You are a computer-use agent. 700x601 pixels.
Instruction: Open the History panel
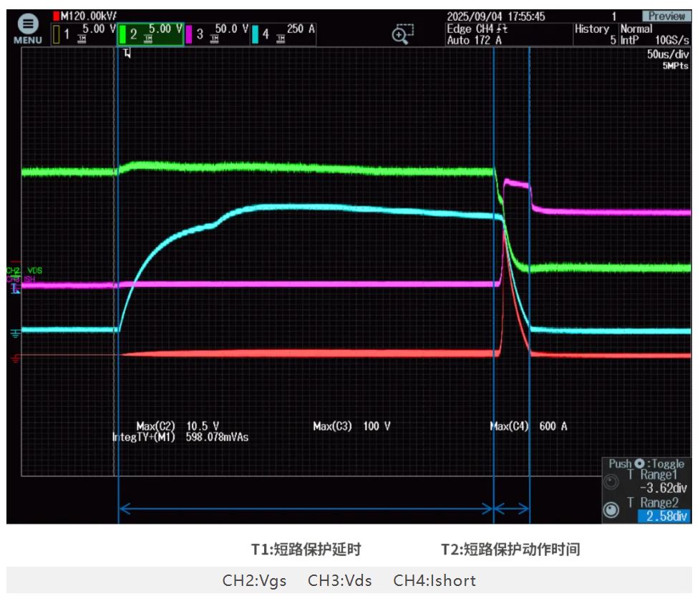[593, 29]
